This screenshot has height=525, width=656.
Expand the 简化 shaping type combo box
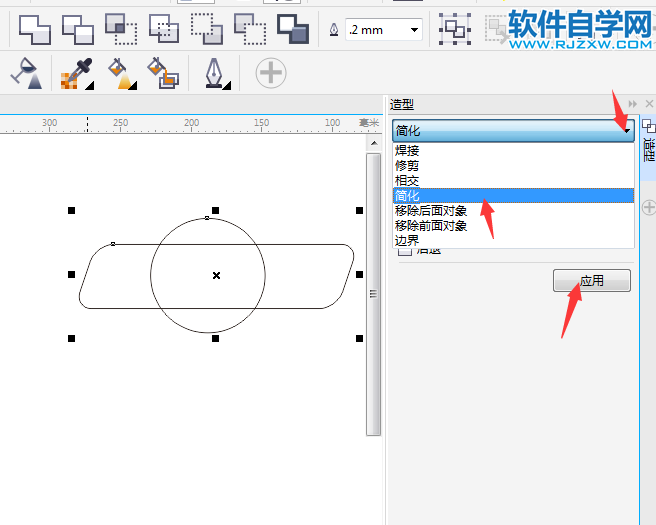pyautogui.click(x=626, y=130)
